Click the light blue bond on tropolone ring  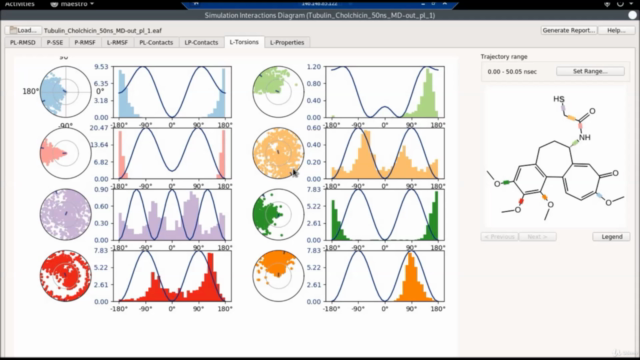coord(599,196)
